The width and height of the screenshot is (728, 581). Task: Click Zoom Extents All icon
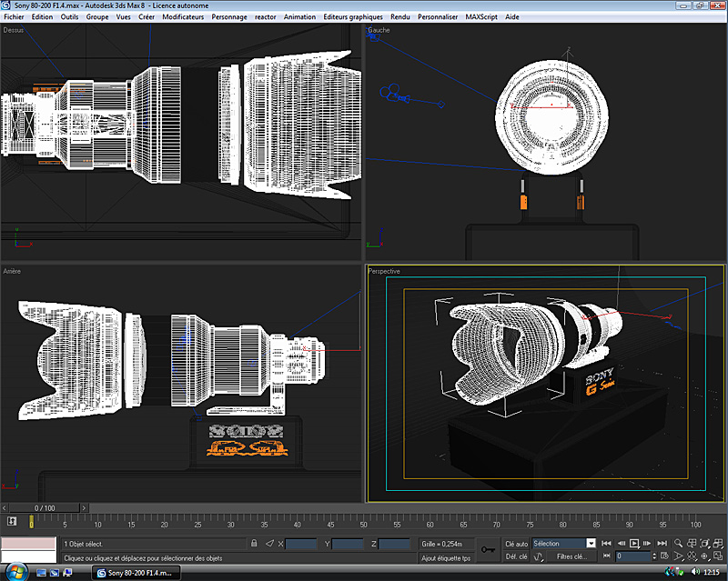point(718,543)
